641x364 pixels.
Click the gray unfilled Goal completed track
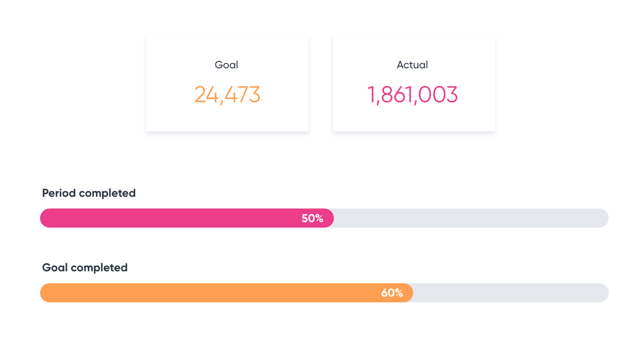510,293
